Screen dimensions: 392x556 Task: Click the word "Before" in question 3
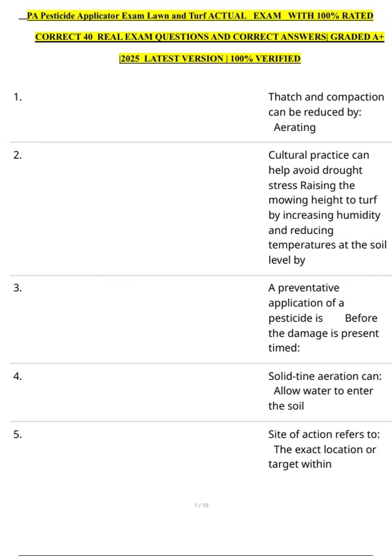[x=361, y=318]
